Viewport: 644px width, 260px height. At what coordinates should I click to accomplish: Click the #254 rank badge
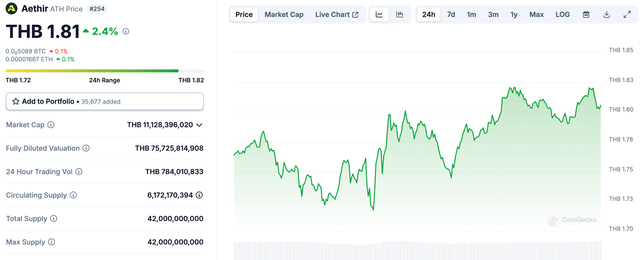[97, 9]
